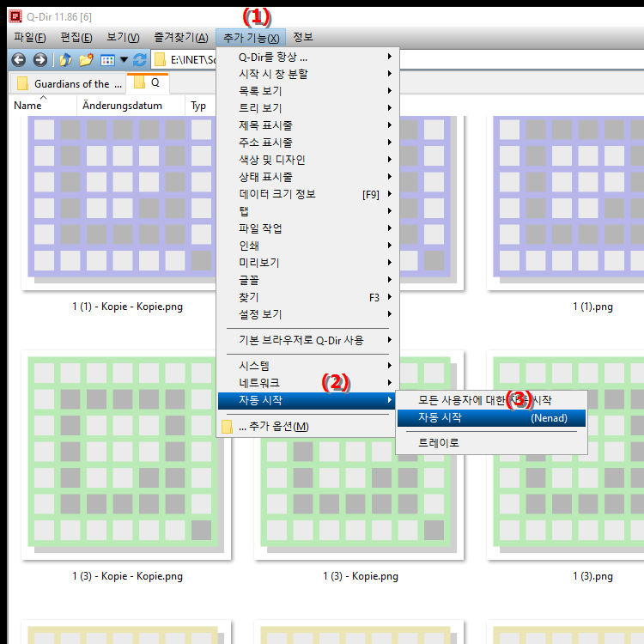Open the 인쇄 submenu
Screen dimensions: 644x644
tap(307, 246)
